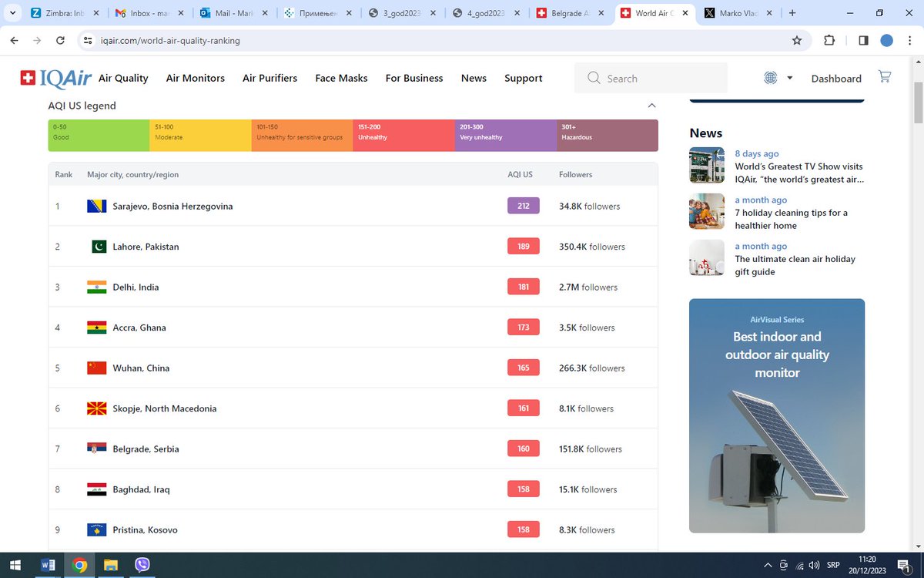Click the Unhealthy 151-200 legend swatch
Screen dimensions: 924x578
(403, 136)
